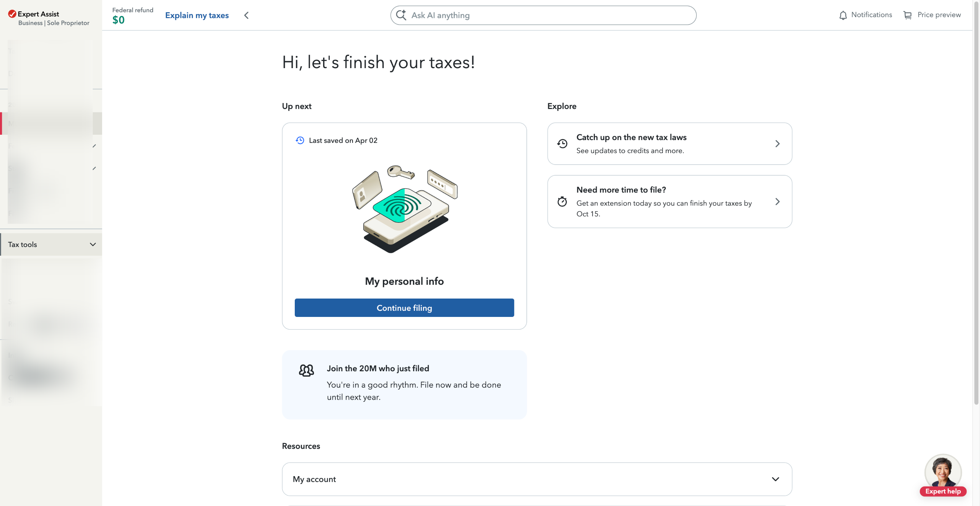Open Catch up on tax laws chevron
This screenshot has width=980, height=506.
click(777, 144)
